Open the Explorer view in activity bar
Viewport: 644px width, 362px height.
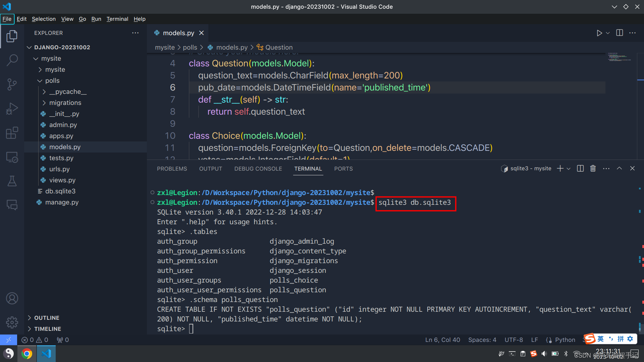click(x=12, y=36)
